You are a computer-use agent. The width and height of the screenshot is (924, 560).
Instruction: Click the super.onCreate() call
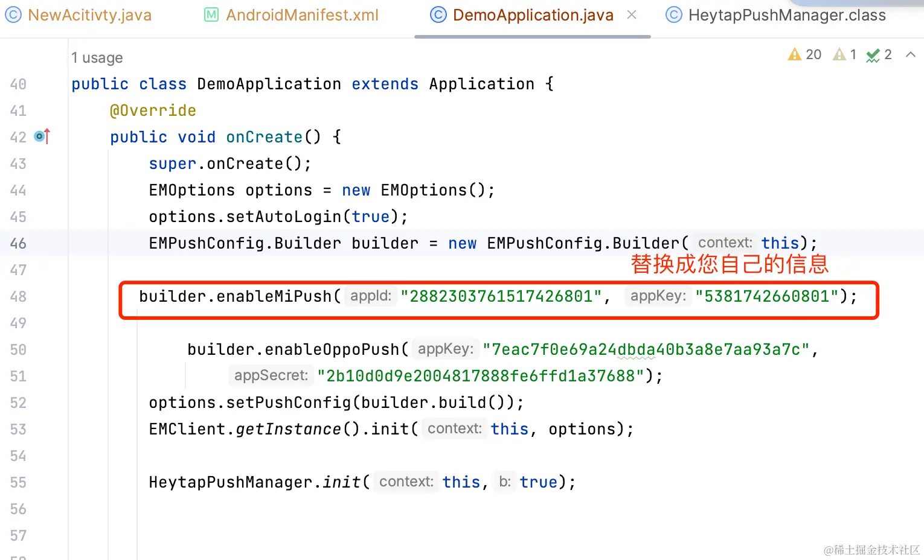[x=229, y=164]
